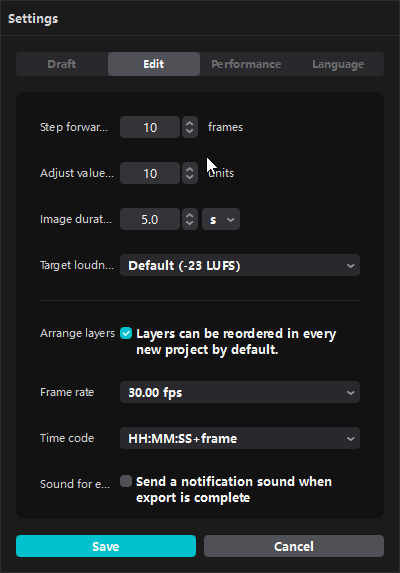The image size is (400, 573).
Task: Open the Target loudness dropdown
Action: [x=240, y=265]
